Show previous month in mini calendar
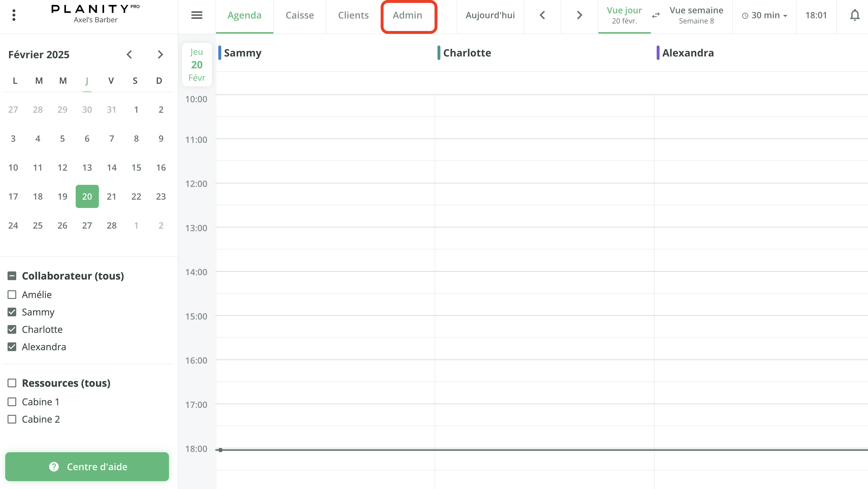This screenshot has height=489, width=868. tap(129, 54)
